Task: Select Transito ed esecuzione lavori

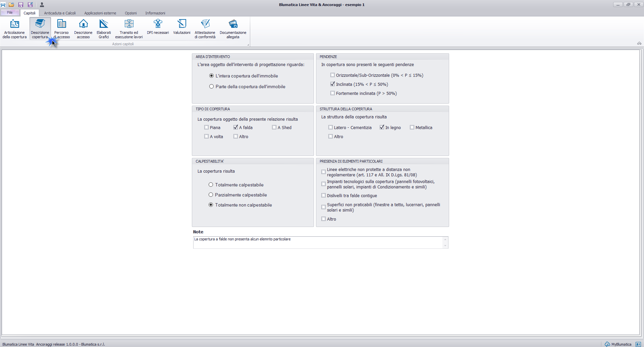Action: (129, 28)
